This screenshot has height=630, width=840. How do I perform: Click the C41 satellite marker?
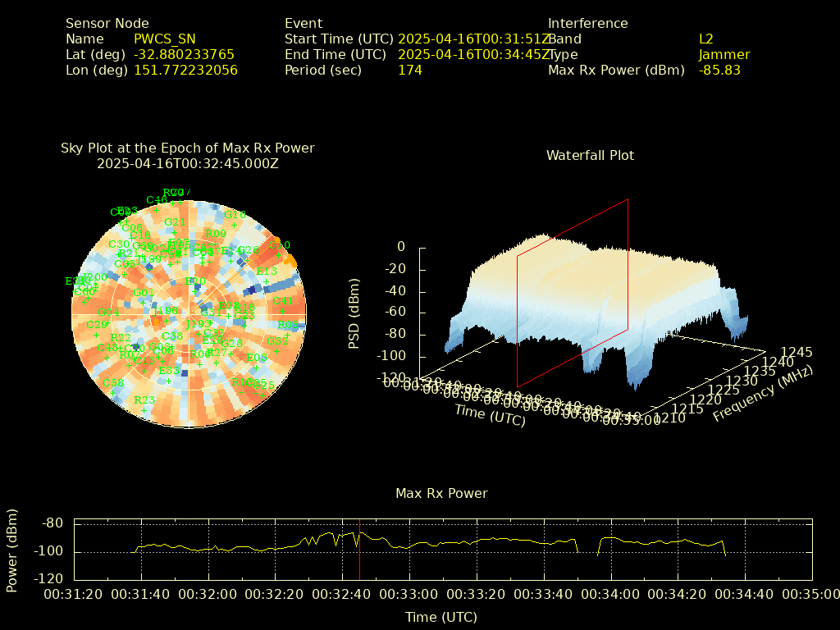(282, 302)
